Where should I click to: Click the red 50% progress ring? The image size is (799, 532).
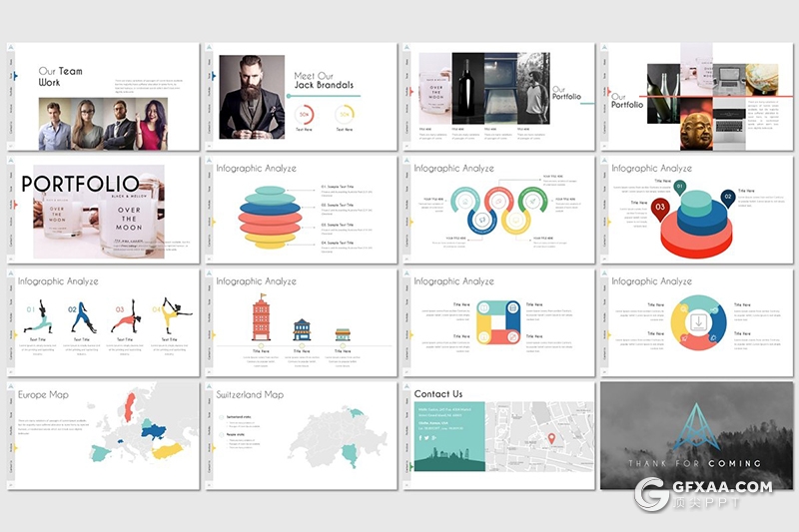305,115
